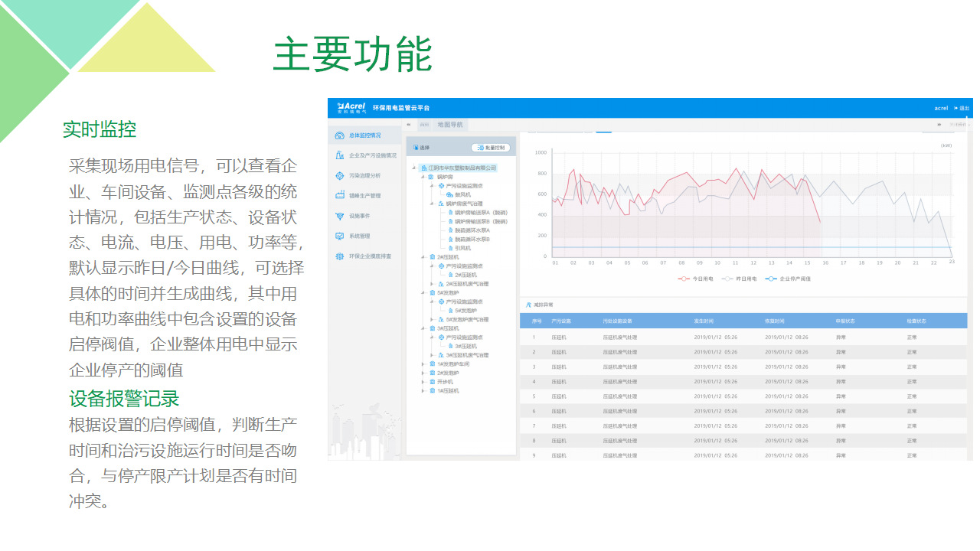Click the Acrel logo in header

point(351,108)
